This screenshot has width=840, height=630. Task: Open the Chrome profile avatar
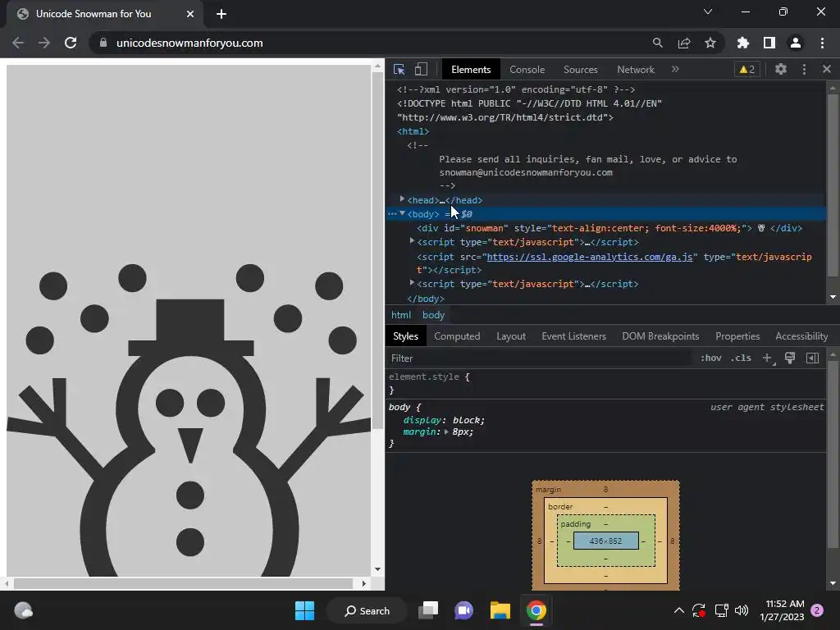coord(796,43)
